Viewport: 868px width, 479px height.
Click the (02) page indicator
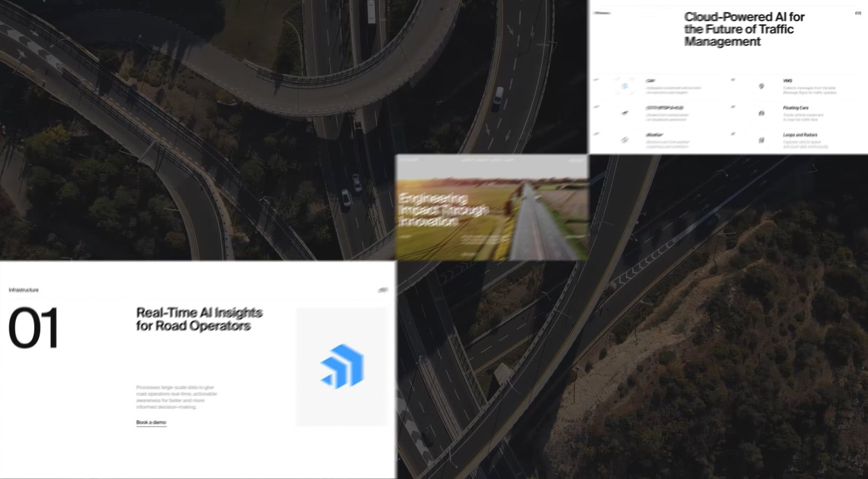[x=858, y=13]
